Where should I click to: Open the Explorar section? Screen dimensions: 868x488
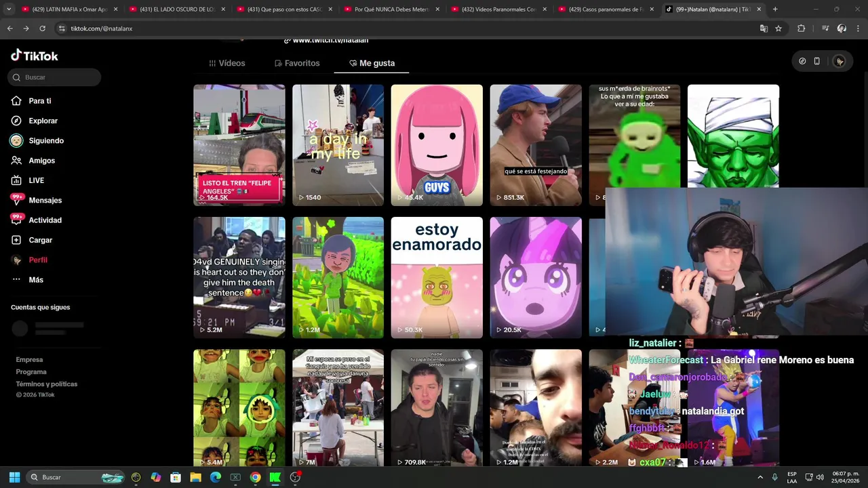(43, 121)
